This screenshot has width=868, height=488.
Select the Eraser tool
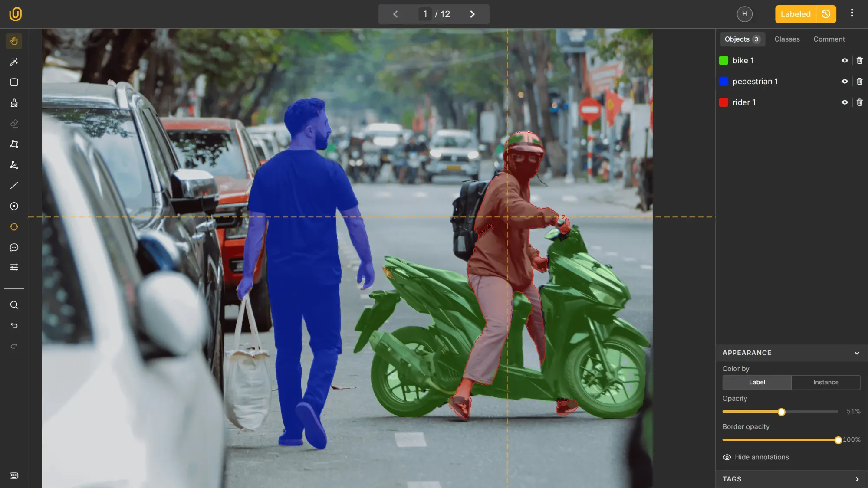[x=14, y=123]
